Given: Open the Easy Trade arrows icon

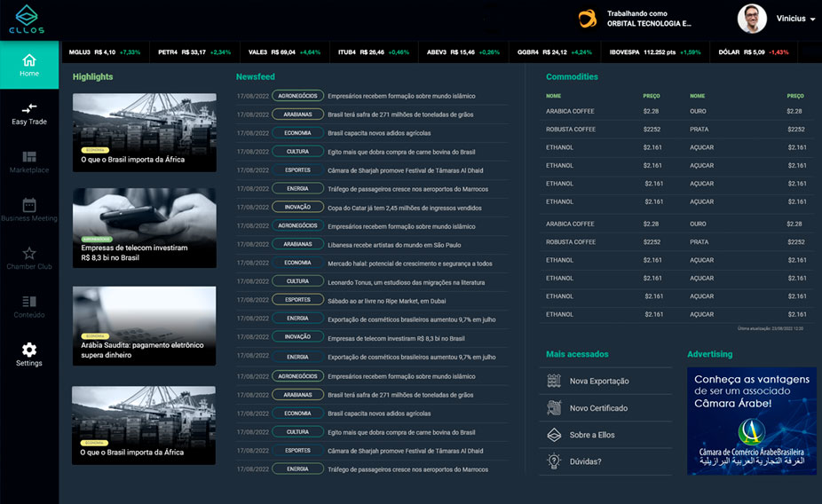Looking at the screenshot, I should point(29,107).
